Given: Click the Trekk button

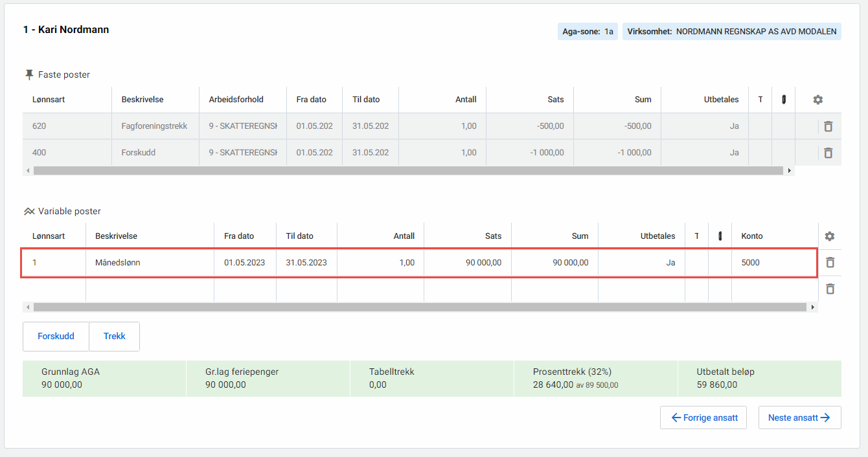Looking at the screenshot, I should (115, 336).
